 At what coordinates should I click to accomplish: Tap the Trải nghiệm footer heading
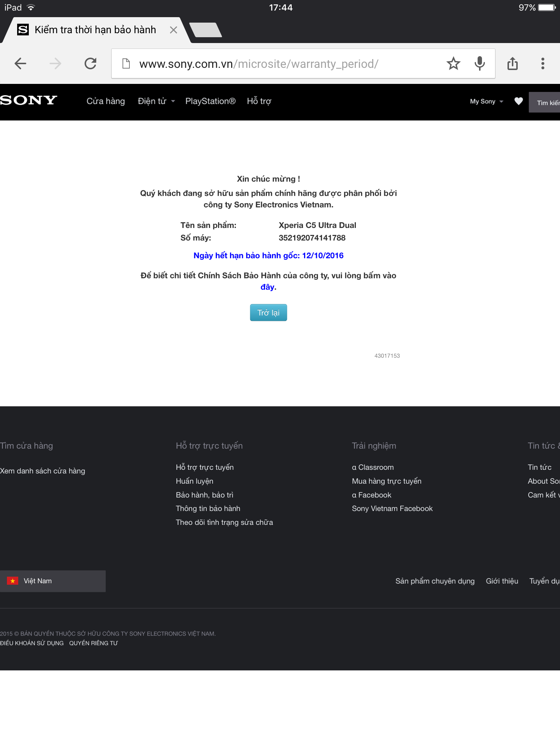(374, 446)
